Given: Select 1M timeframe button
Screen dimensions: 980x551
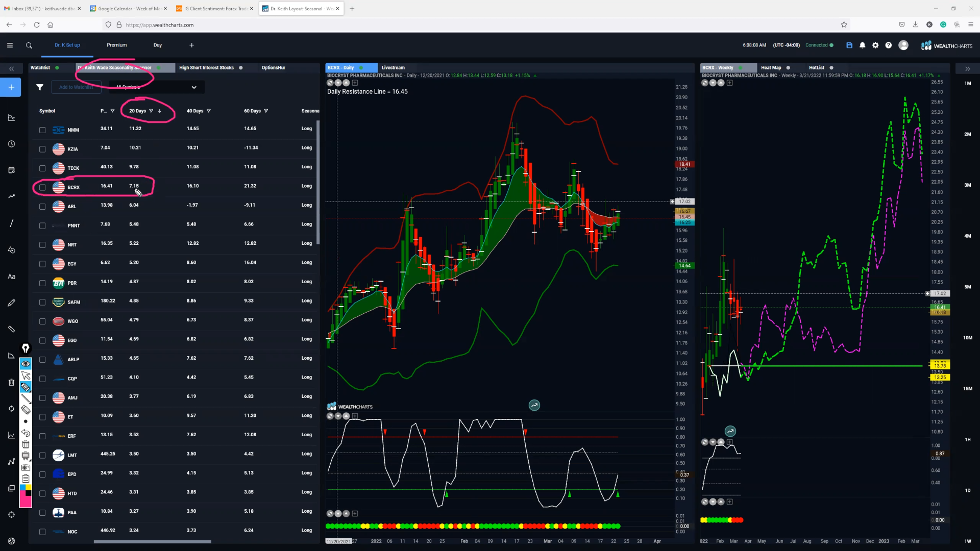Looking at the screenshot, I should (968, 83).
